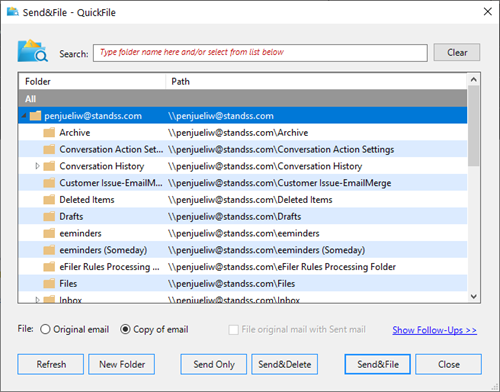
Task: Click the Send&File app icon in title bar
Action: [x=13, y=12]
